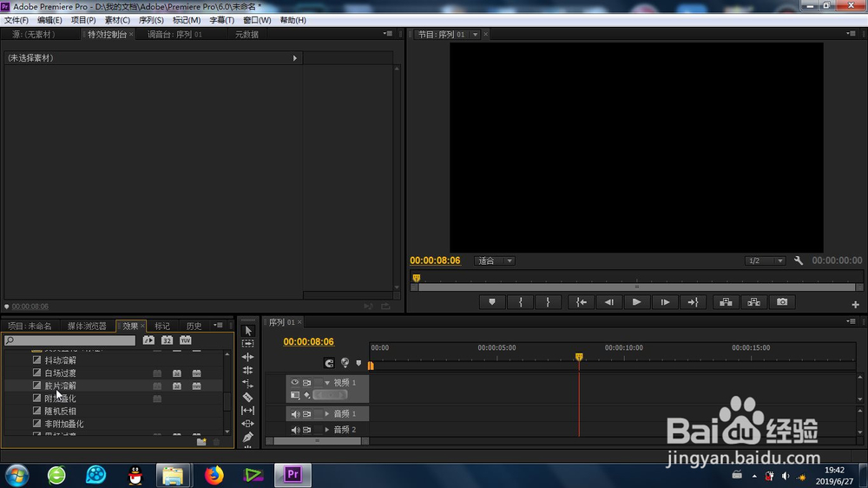Click the effects search field
This screenshot has width=868, height=488.
(69, 340)
